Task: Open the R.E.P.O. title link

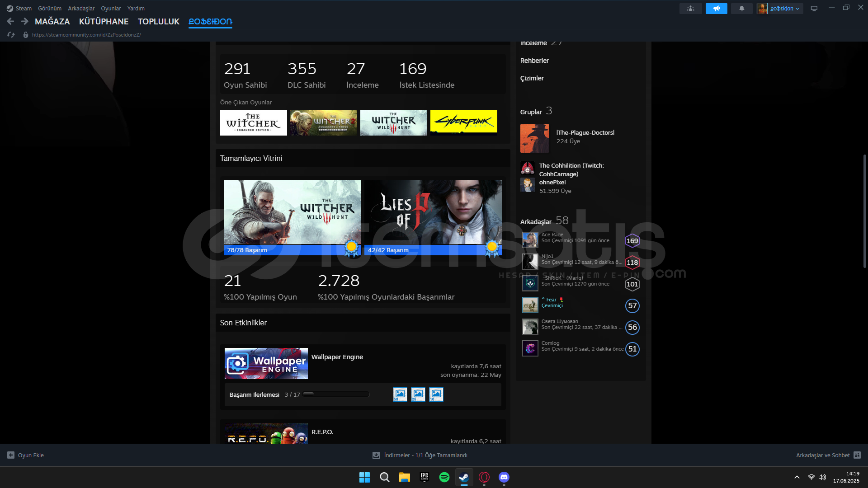Action: (322, 432)
